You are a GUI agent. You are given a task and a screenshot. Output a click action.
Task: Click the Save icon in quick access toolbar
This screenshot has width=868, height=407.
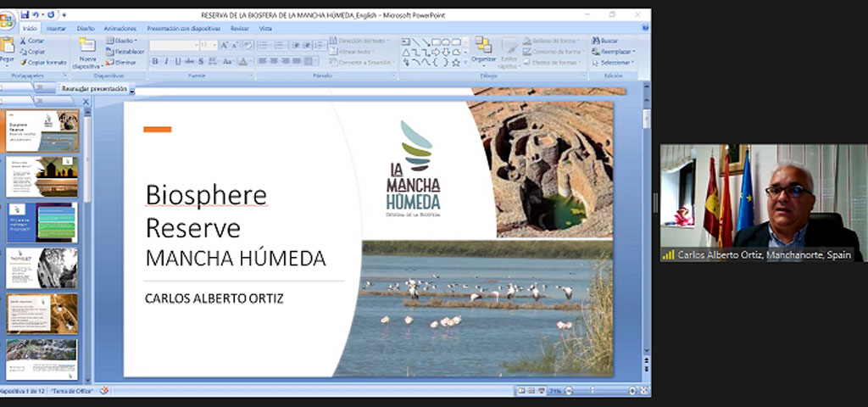tap(25, 15)
